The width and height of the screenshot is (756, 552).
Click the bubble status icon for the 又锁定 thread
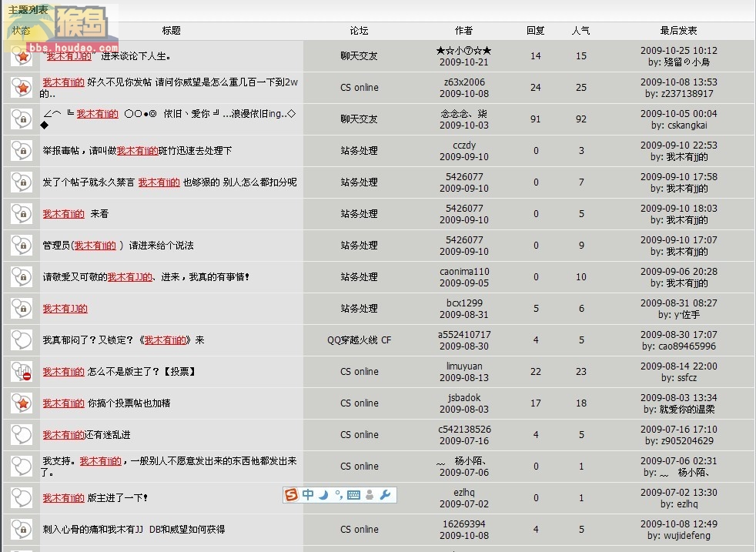click(22, 340)
